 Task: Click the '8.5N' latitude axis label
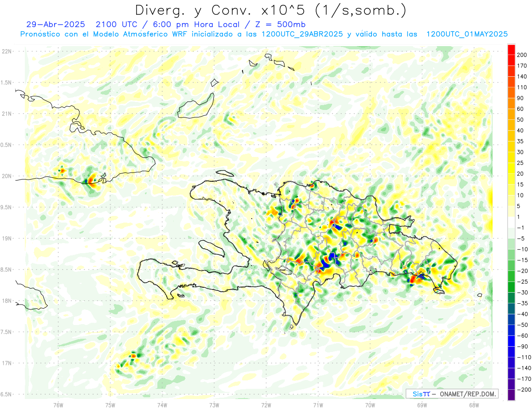pyautogui.click(x=7, y=270)
